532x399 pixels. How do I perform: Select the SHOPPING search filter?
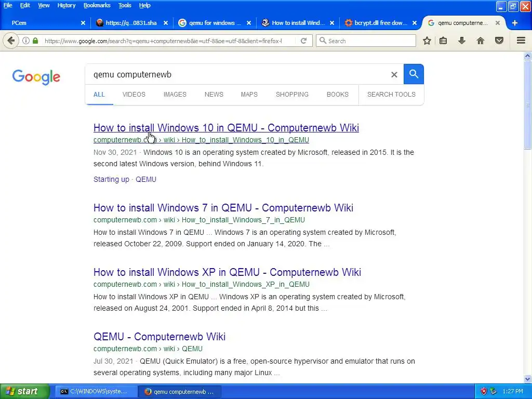[x=292, y=95]
